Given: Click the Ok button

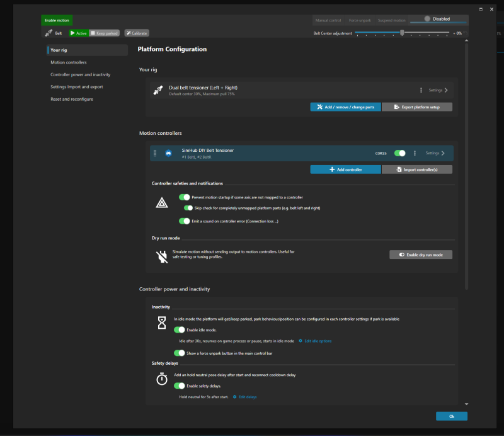Looking at the screenshot, I should tap(452, 416).
